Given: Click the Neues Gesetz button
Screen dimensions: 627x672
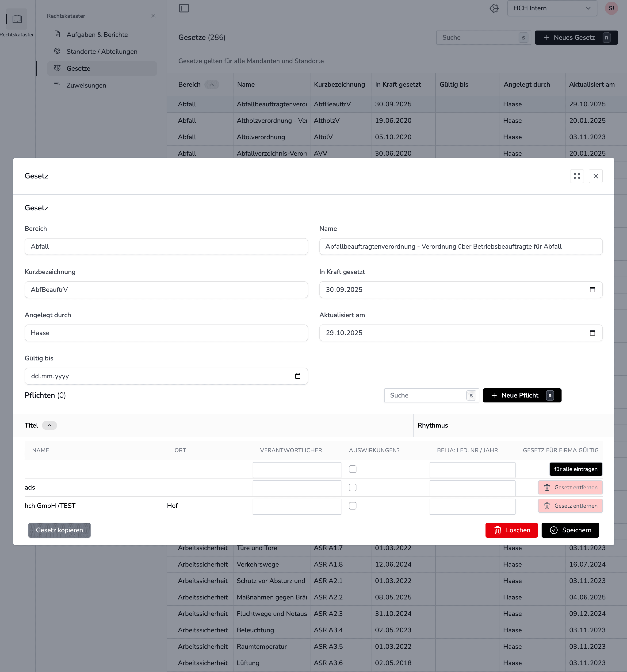Looking at the screenshot, I should click(x=576, y=38).
